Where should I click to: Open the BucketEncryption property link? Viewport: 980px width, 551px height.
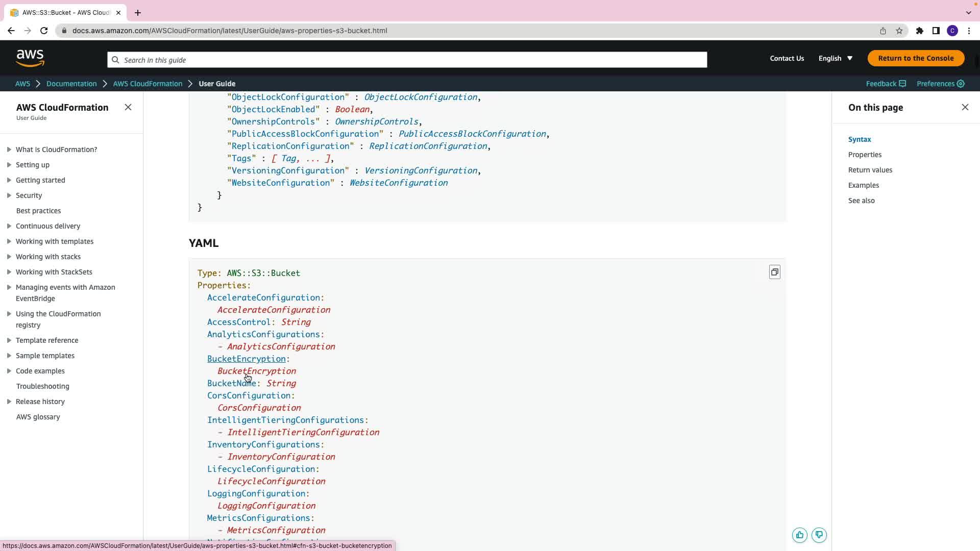(246, 359)
